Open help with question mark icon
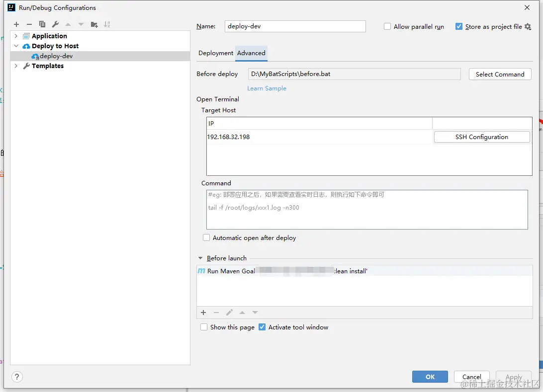The width and height of the screenshot is (543, 392). click(x=17, y=377)
